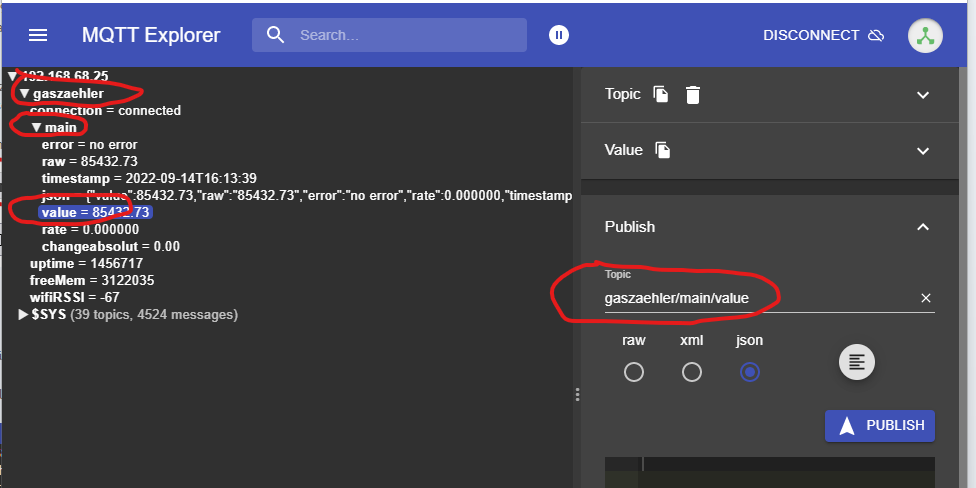The image size is (976, 488).
Task: Select the timestamp 2022-09-14T16:13:39 row
Action: point(149,179)
